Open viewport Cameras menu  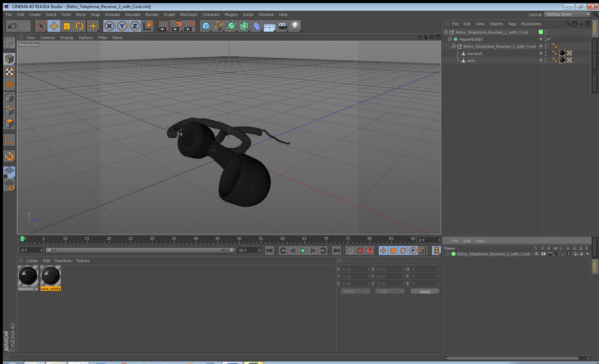tap(48, 38)
